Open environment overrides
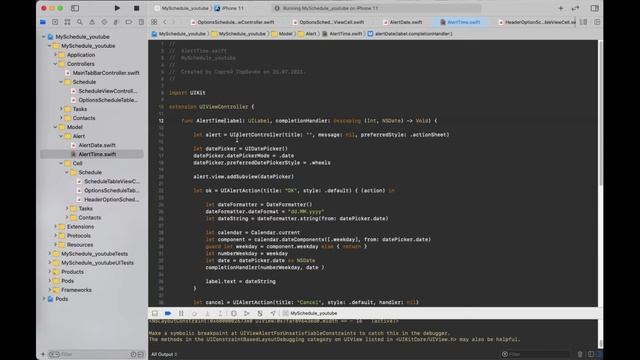 [260, 313]
